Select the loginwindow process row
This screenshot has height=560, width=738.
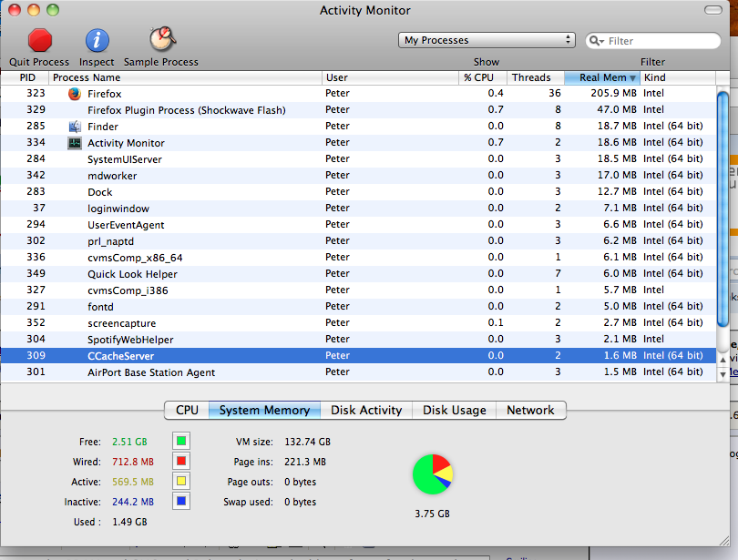[358, 209]
